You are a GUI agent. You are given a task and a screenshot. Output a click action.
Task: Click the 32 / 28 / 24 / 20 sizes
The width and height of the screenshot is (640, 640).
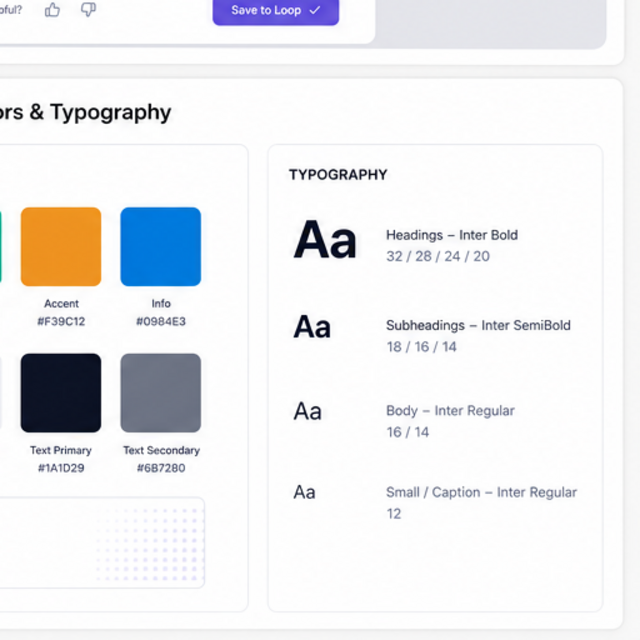pyautogui.click(x=438, y=256)
